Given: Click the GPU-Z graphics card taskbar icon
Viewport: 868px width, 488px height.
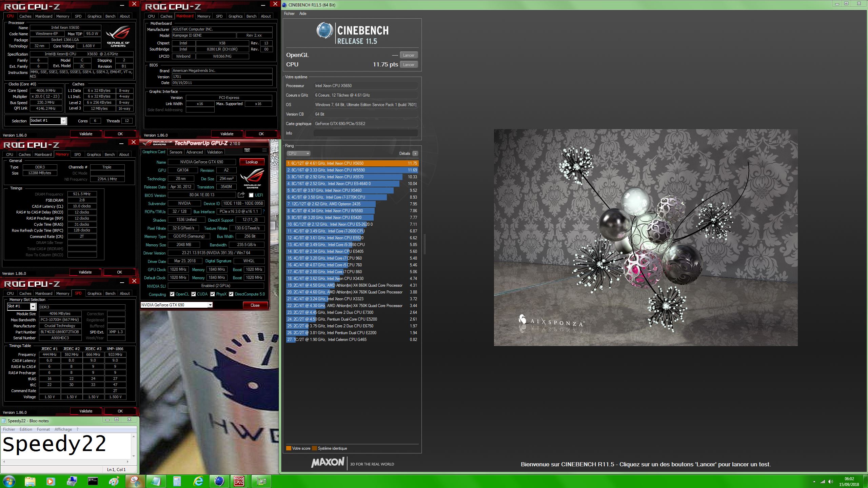Looking at the screenshot, I should coord(261,481).
